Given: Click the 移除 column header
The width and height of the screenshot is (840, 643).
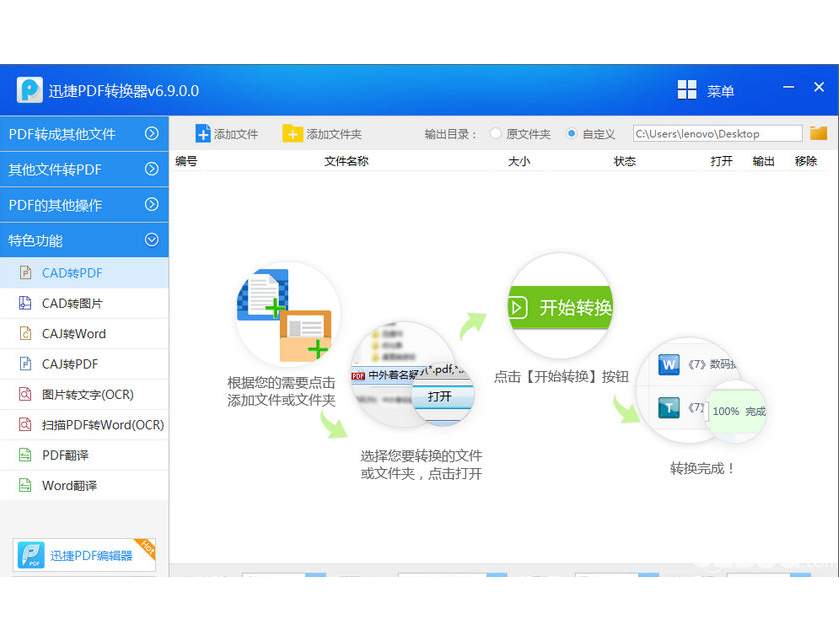Looking at the screenshot, I should (806, 161).
